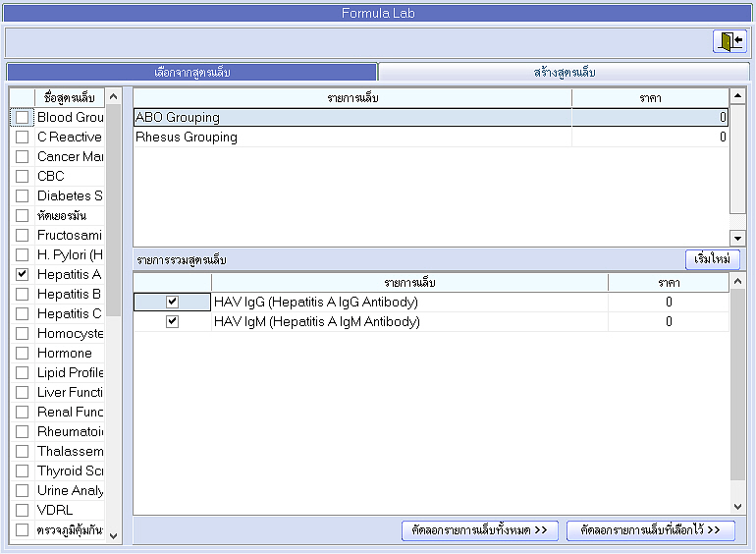
Task: Select the ABO Grouping row
Action: point(431,117)
